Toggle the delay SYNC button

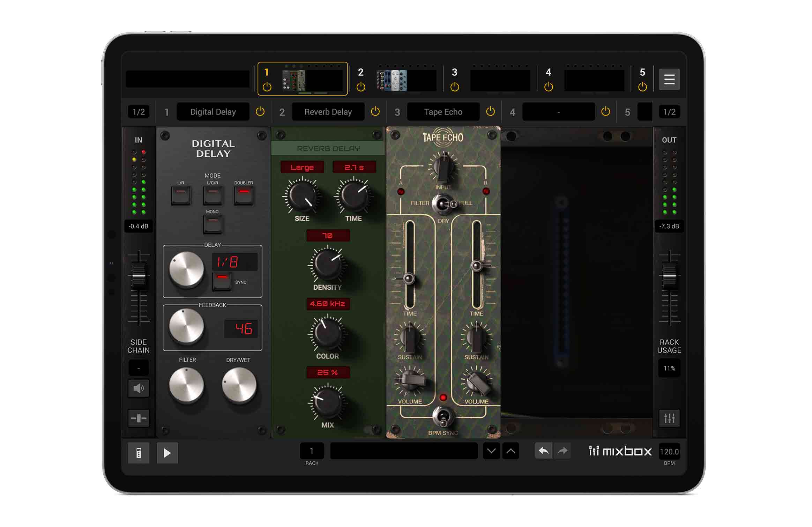[222, 281]
